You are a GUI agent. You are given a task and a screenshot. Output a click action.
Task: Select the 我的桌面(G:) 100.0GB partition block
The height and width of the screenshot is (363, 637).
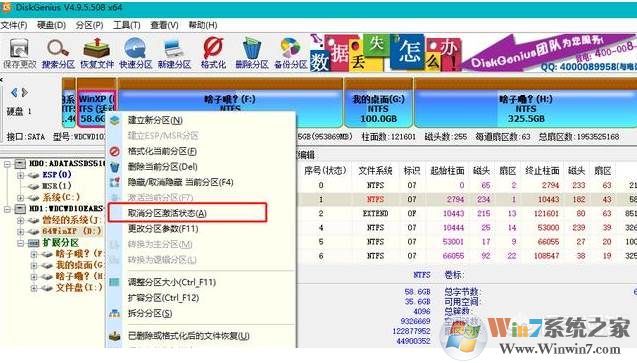[x=379, y=104]
